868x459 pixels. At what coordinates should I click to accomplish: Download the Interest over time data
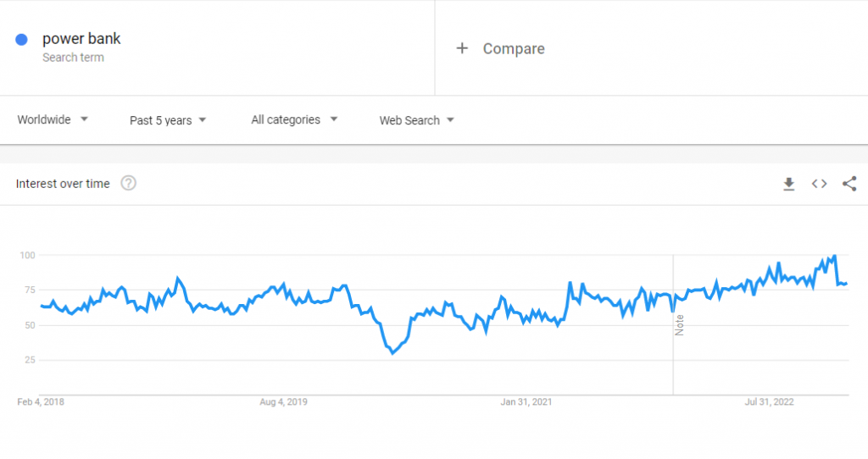pyautogui.click(x=788, y=184)
